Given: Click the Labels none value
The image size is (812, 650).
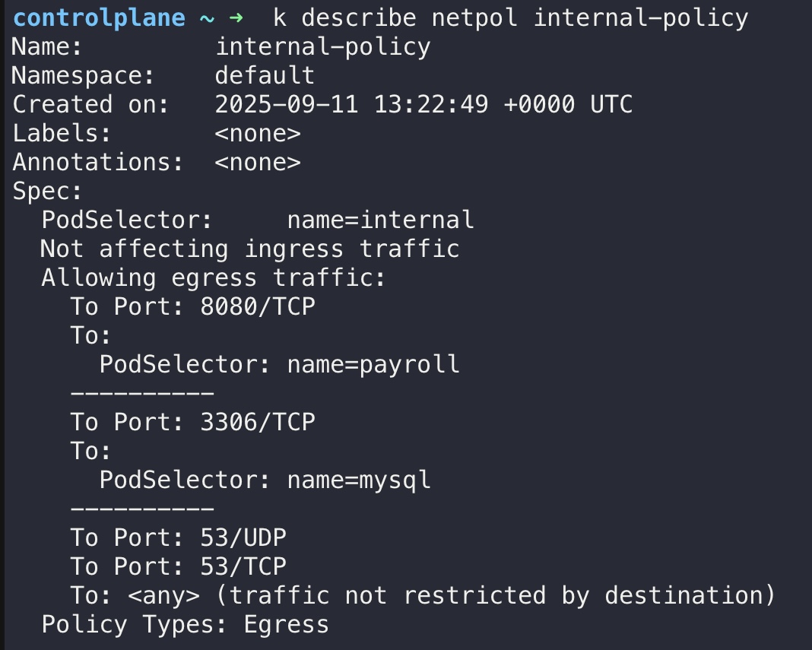Looking at the screenshot, I should 258,134.
